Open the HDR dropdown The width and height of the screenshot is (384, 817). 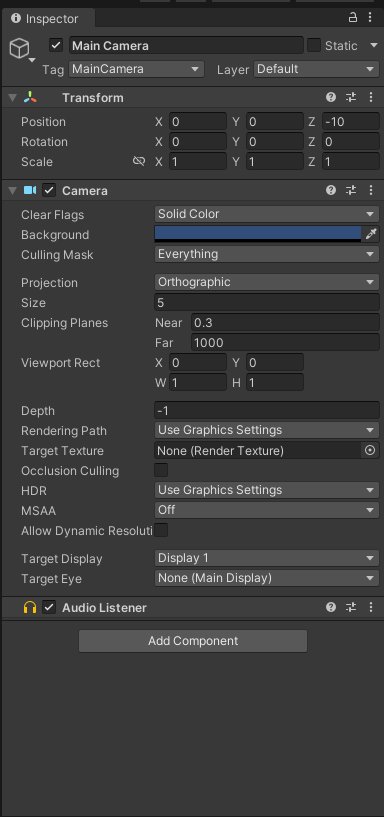(267, 490)
